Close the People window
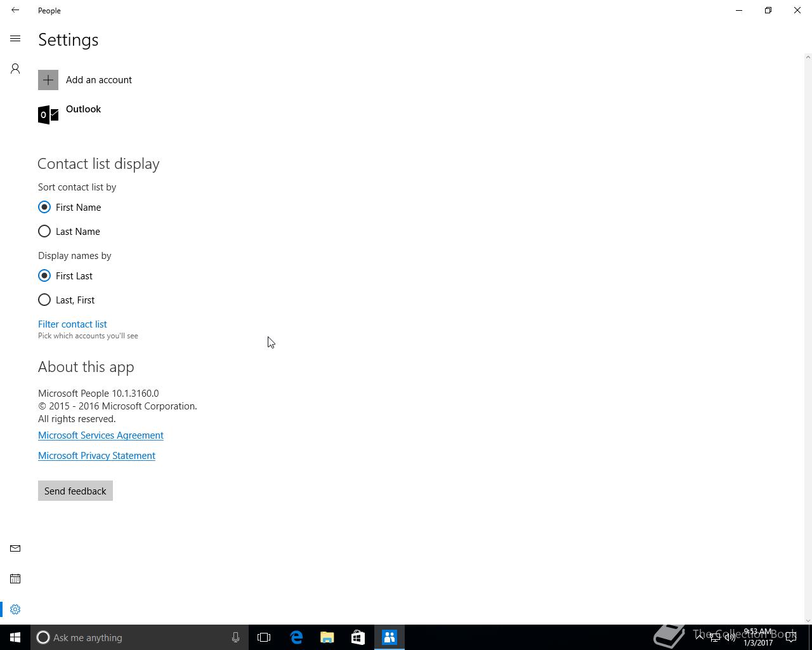 click(797, 10)
